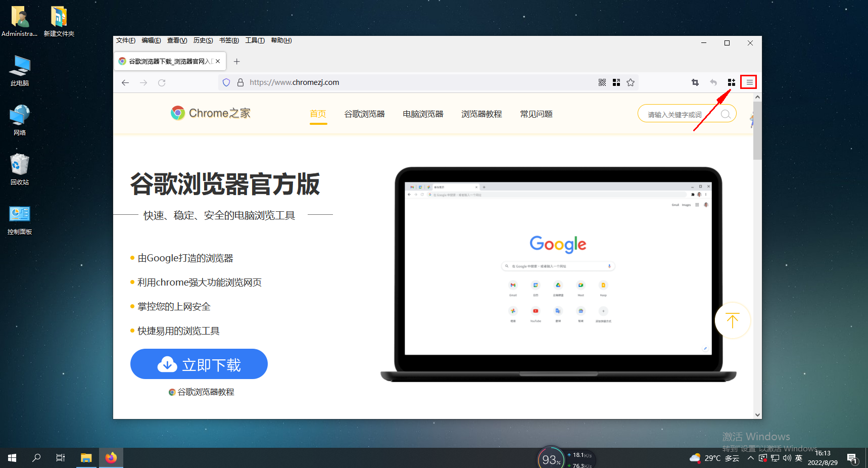The width and height of the screenshot is (868, 468).
Task: Click the extensions grid icon in toolbar
Action: pos(731,82)
